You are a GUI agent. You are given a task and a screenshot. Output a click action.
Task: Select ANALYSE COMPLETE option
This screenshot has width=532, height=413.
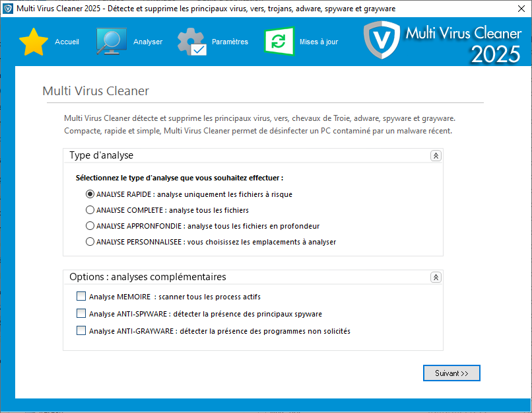click(90, 210)
